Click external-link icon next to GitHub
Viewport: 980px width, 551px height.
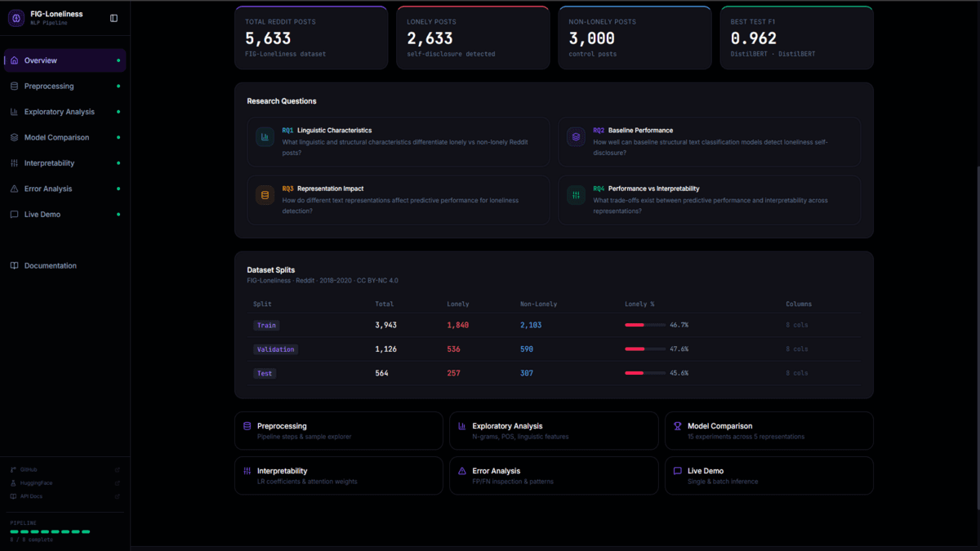(118, 469)
